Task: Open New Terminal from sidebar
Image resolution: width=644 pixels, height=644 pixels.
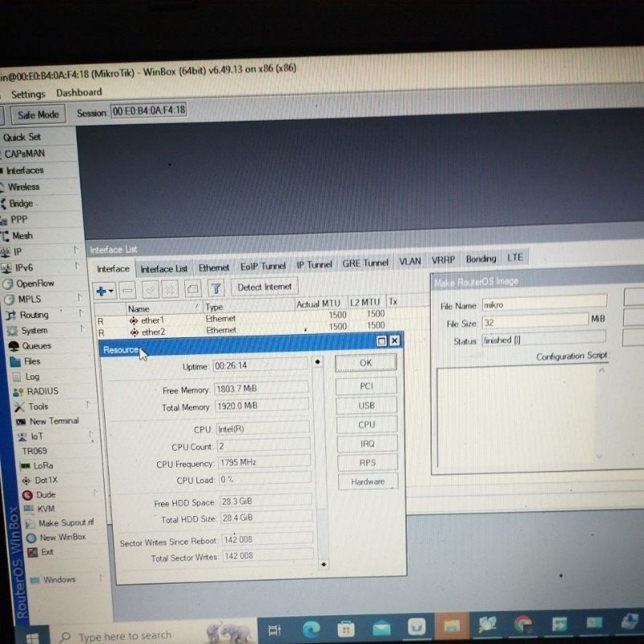Action: point(47,421)
